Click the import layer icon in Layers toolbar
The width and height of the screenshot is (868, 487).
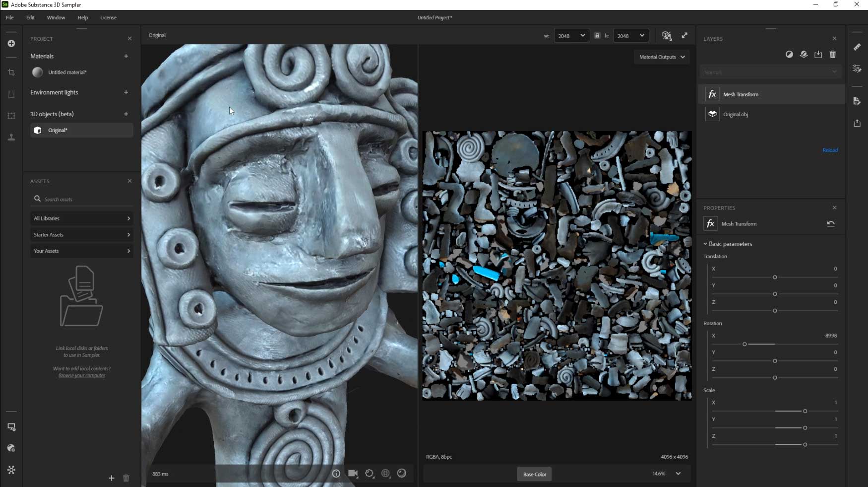coord(818,55)
